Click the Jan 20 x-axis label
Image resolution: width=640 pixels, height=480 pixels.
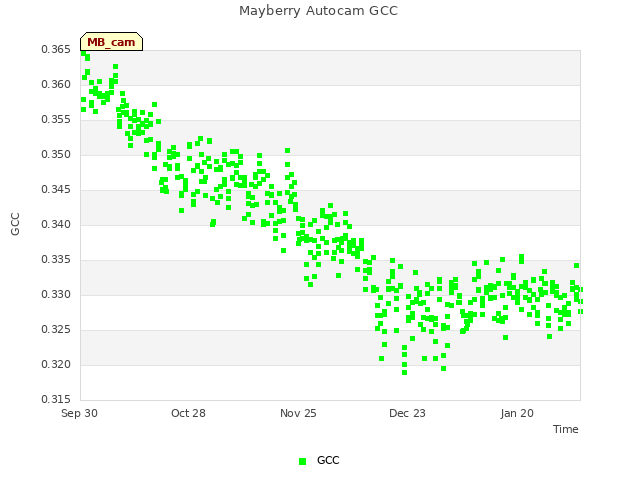pyautogui.click(x=517, y=413)
